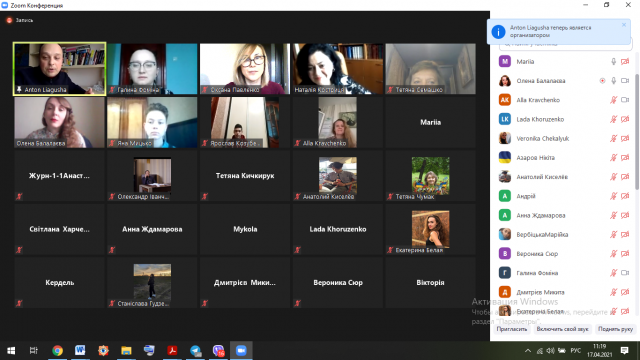Select Тетяна Семашко's video tile

click(x=430, y=69)
